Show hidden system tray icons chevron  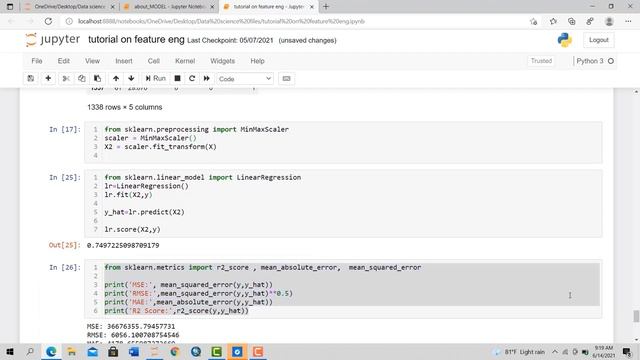555,352
